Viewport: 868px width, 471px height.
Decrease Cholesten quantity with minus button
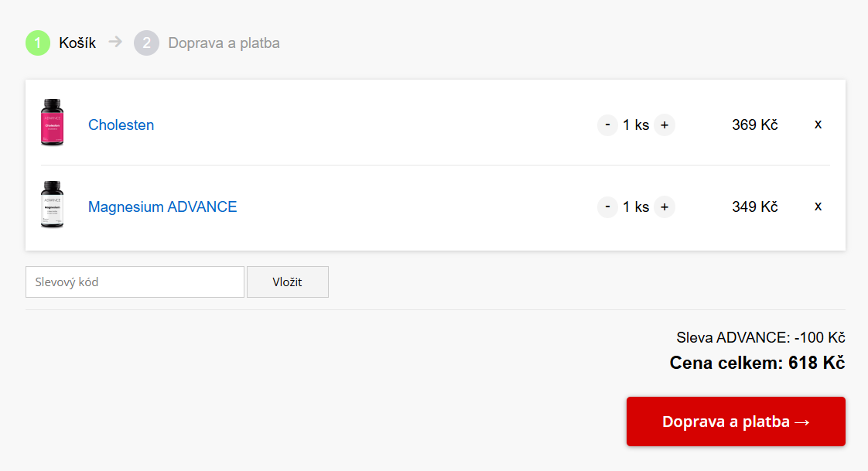[x=607, y=125]
